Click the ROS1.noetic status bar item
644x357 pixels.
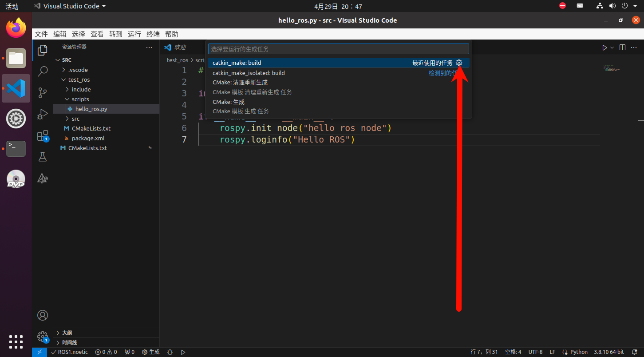tap(69, 352)
